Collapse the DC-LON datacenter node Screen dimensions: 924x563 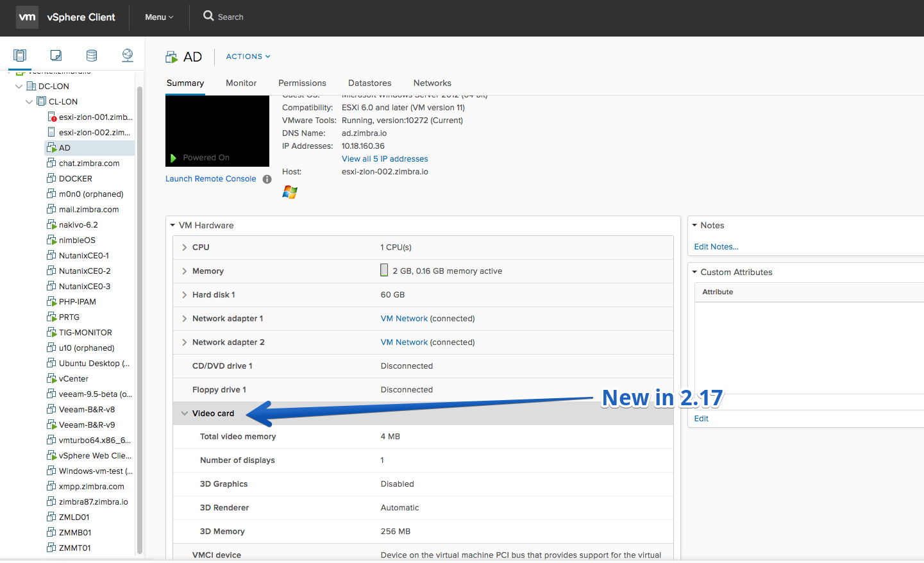click(19, 86)
